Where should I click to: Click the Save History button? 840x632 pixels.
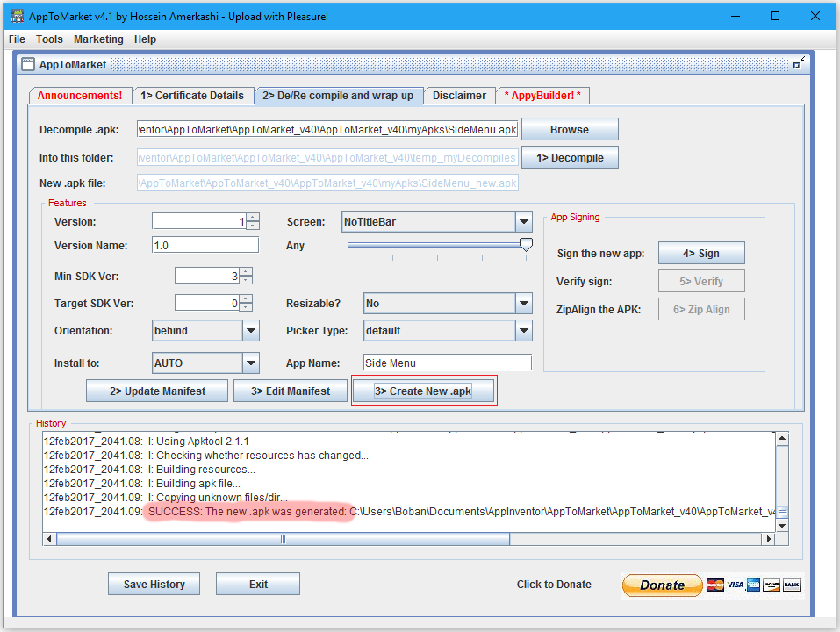tap(154, 585)
